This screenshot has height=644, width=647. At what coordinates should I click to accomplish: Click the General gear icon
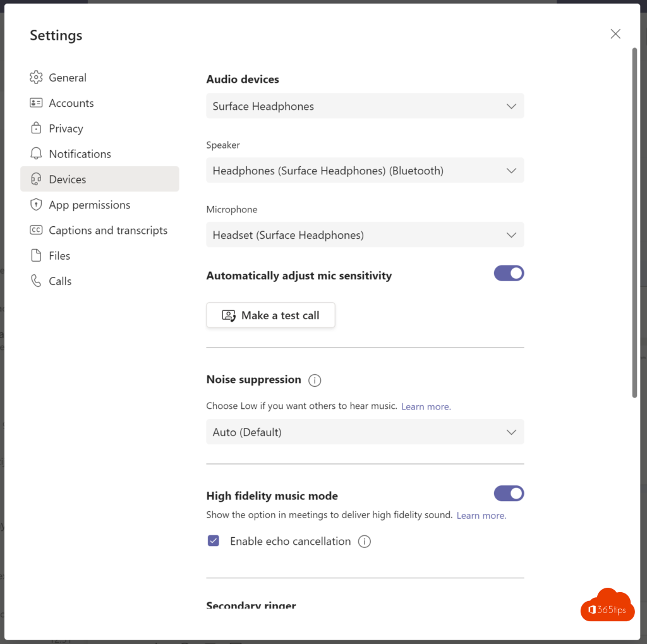[36, 77]
